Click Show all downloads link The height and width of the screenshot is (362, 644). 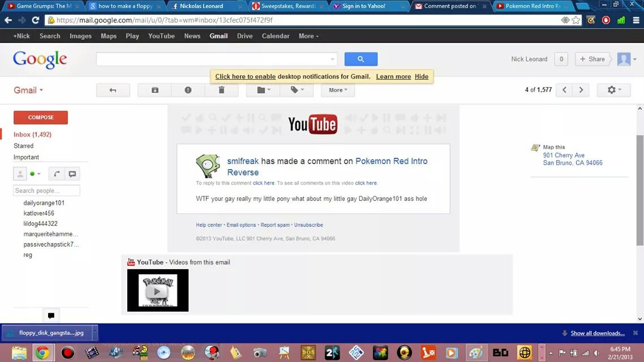pos(598,333)
